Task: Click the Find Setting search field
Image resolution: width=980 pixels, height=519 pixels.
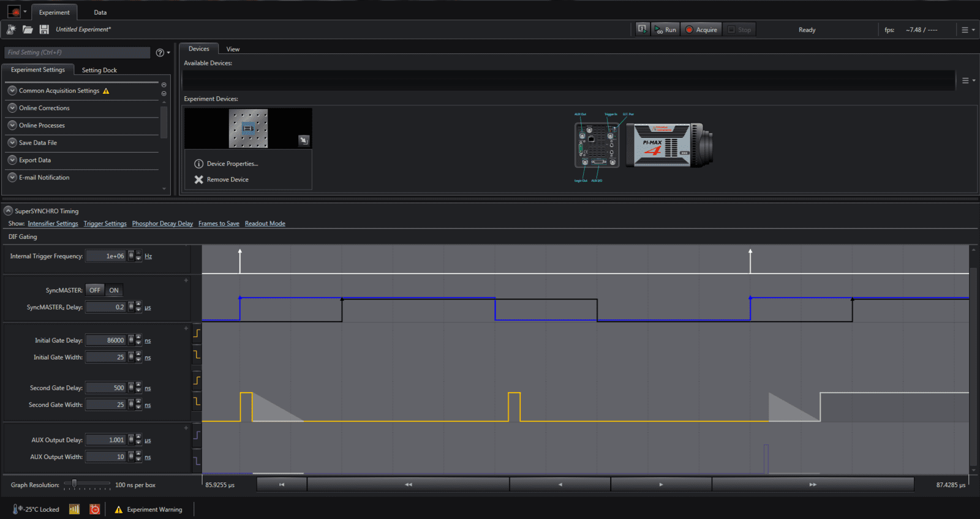Action: [77, 53]
